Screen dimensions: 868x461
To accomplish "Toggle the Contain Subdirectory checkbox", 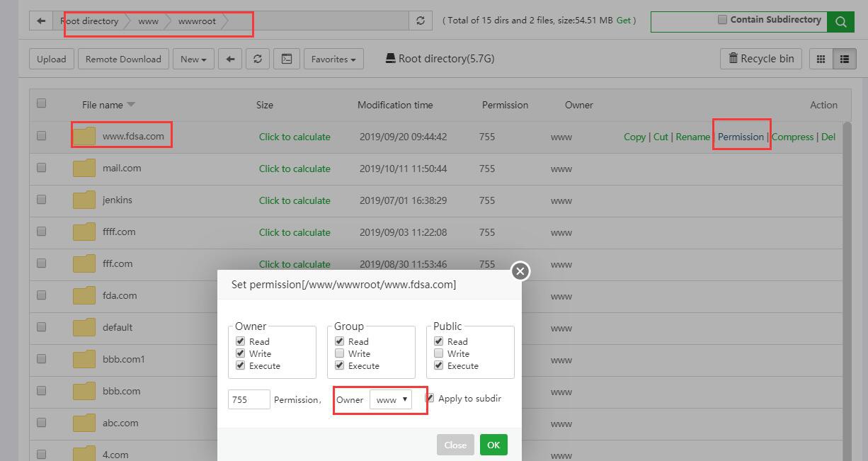I will (x=722, y=20).
